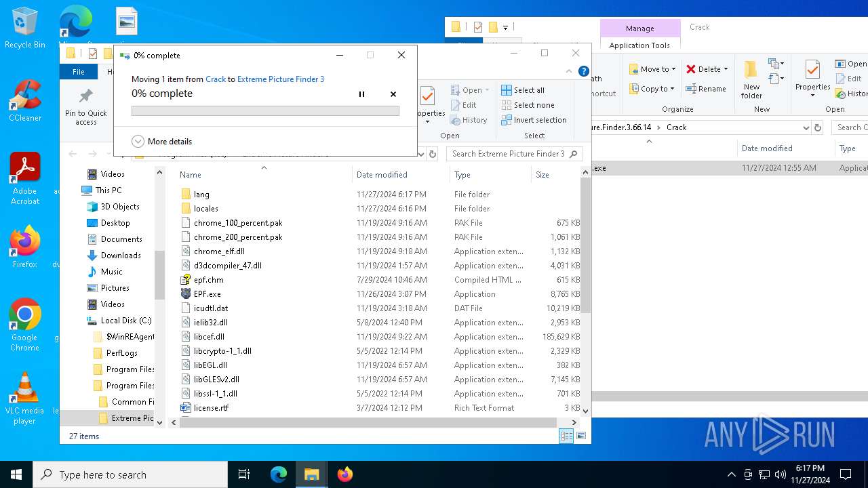This screenshot has width=868, height=488.
Task: Click Search Extreme Picture Finder 3 box
Action: click(513, 154)
